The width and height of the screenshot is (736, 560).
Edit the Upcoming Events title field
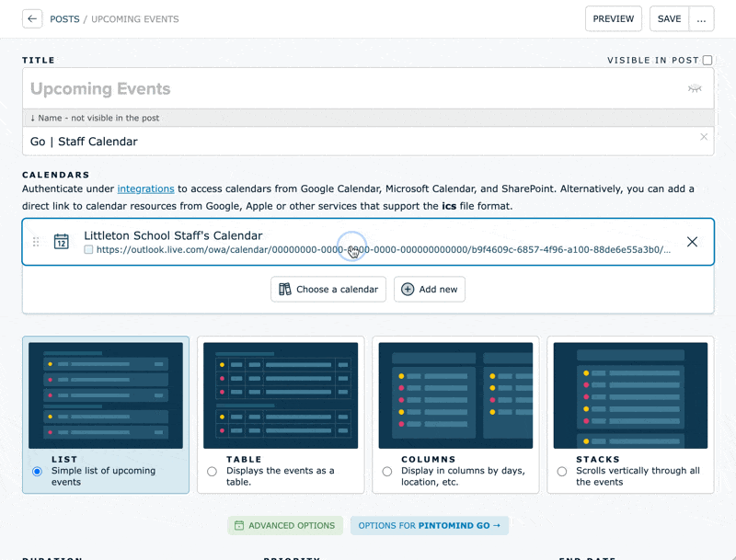(368, 88)
